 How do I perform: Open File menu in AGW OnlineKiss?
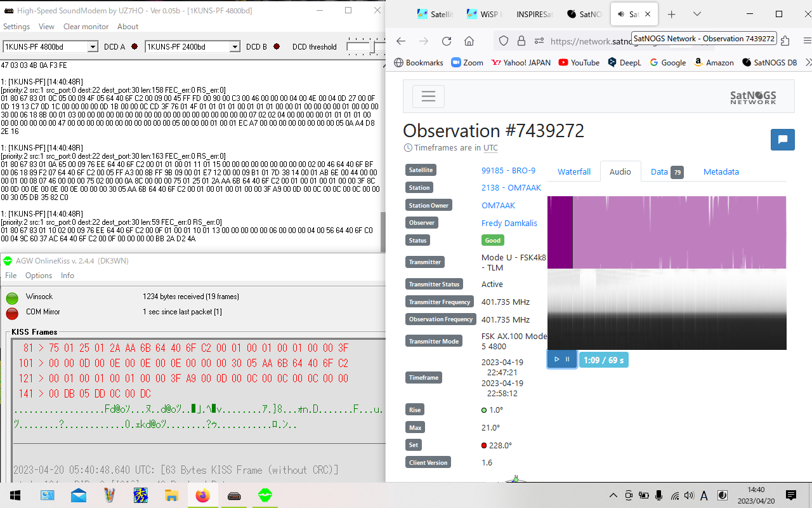point(11,276)
